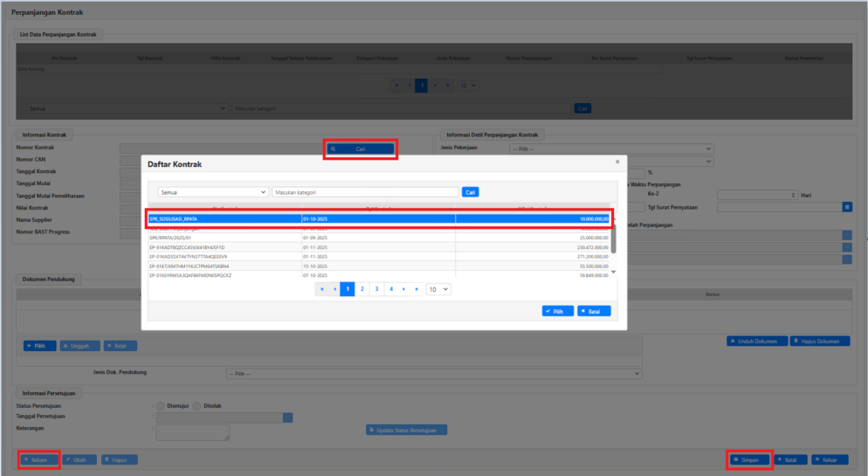Click Masukan kategori field in dialog
The image size is (868, 476).
[365, 192]
